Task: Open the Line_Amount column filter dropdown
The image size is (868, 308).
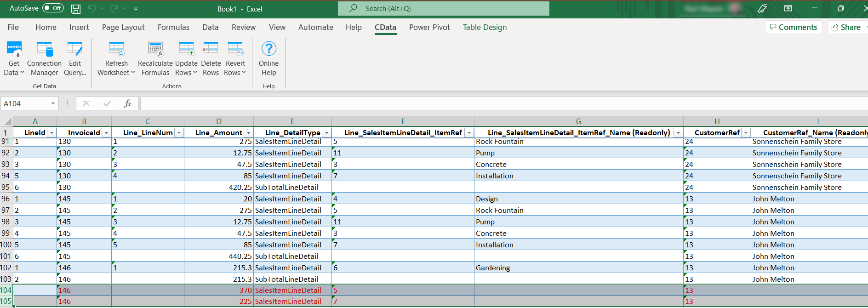Action: (248, 133)
